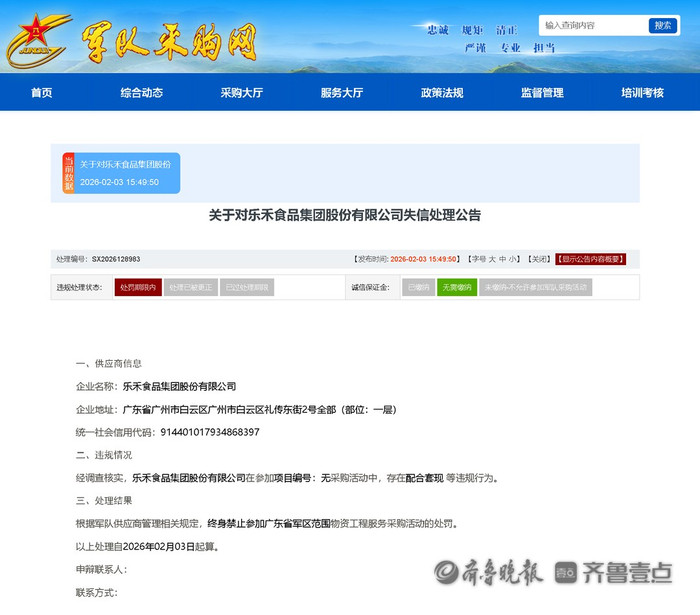The width and height of the screenshot is (700, 615).
Task: Click the green 无需缴纳 deposit tag
Action: tap(457, 287)
